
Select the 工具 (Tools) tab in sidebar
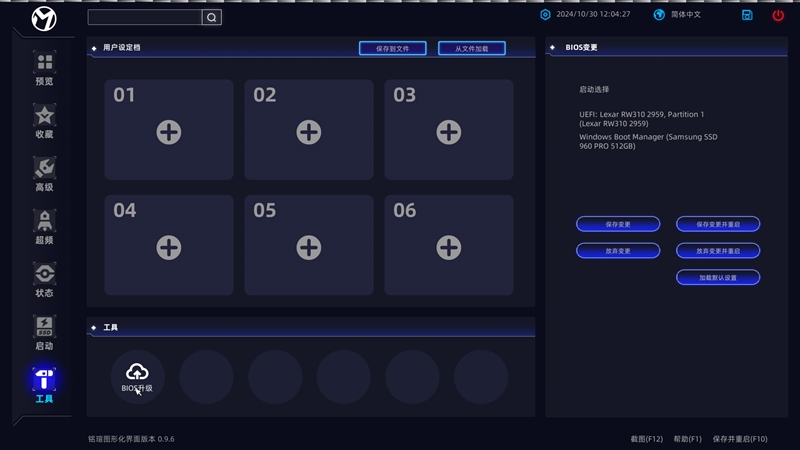pyautogui.click(x=44, y=385)
